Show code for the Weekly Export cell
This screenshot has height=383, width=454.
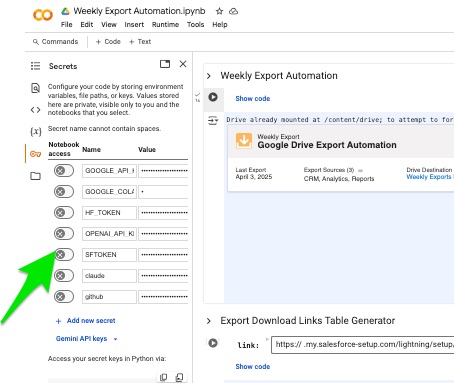click(x=253, y=99)
